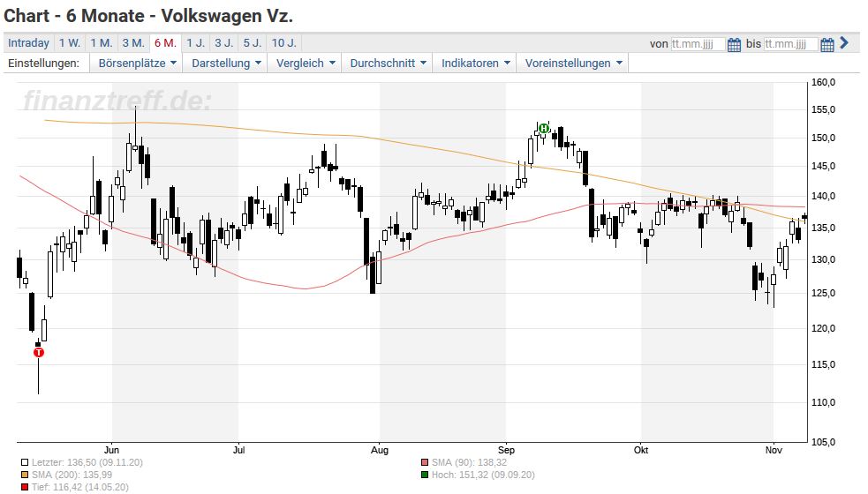Select the 3 J. time range tab
Screen dimensions: 868x494
tap(224, 43)
